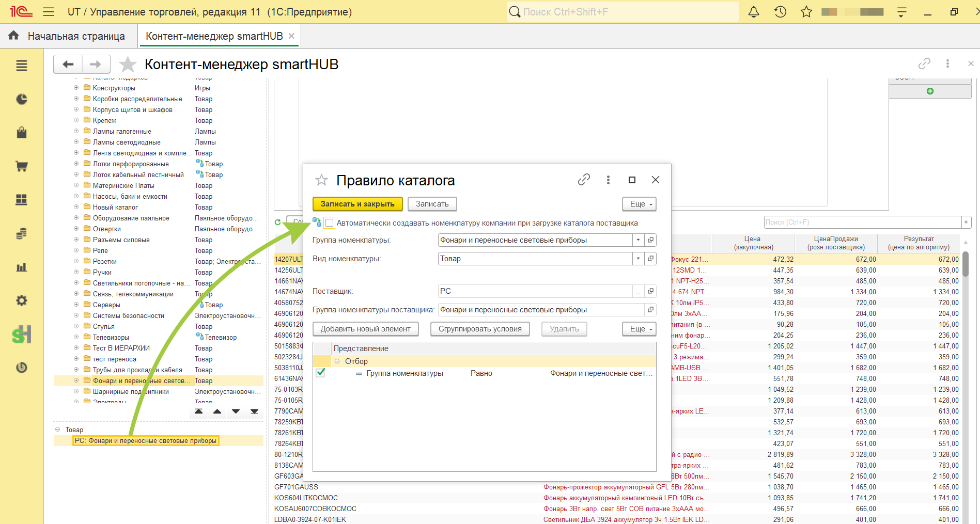Add Правило каталога to favorites star
Screen dimensions: 980x524
coord(321,180)
